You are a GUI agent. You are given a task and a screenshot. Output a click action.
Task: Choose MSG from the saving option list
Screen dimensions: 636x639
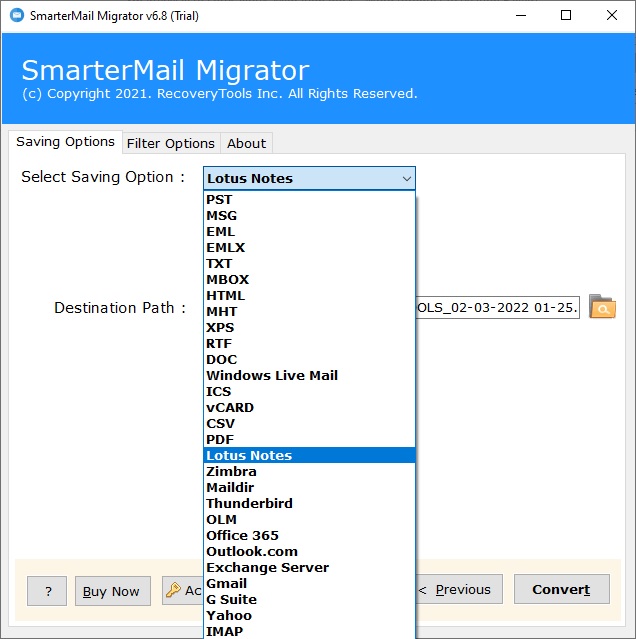(309, 216)
